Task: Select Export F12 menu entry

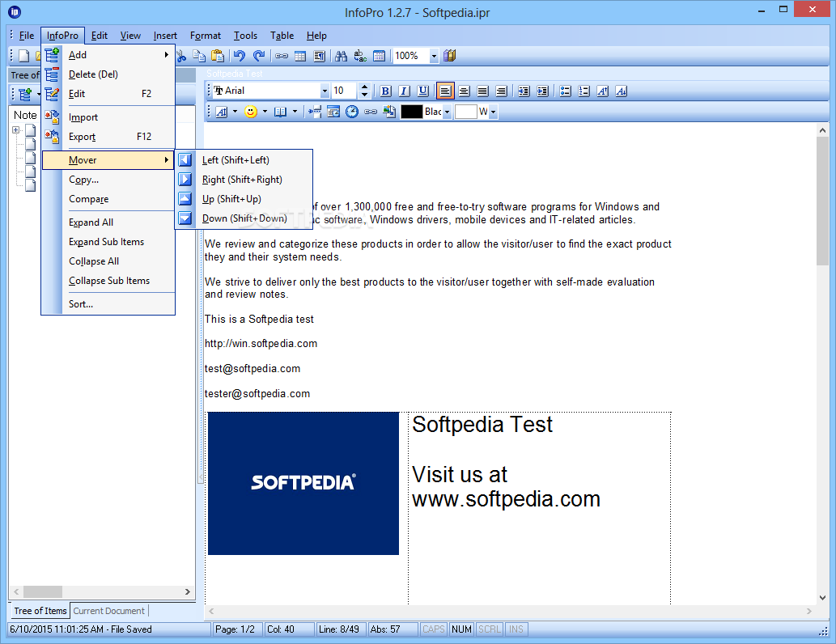Action: tap(108, 137)
